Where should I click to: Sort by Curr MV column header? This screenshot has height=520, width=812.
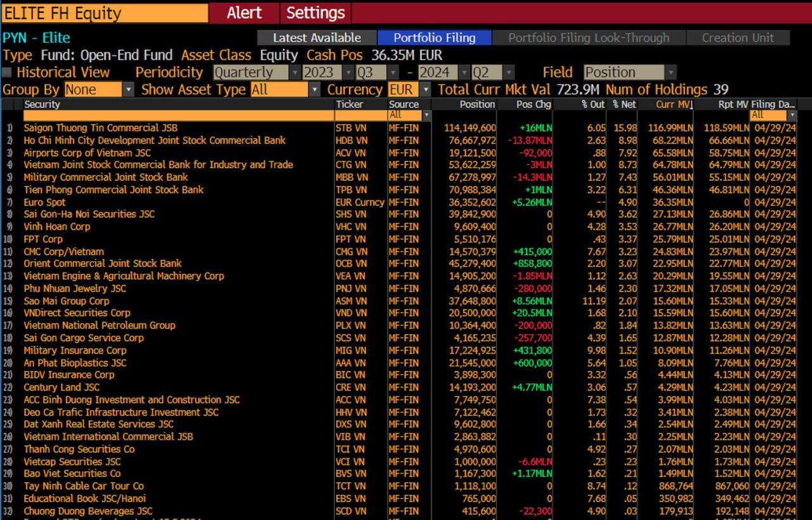(674, 104)
